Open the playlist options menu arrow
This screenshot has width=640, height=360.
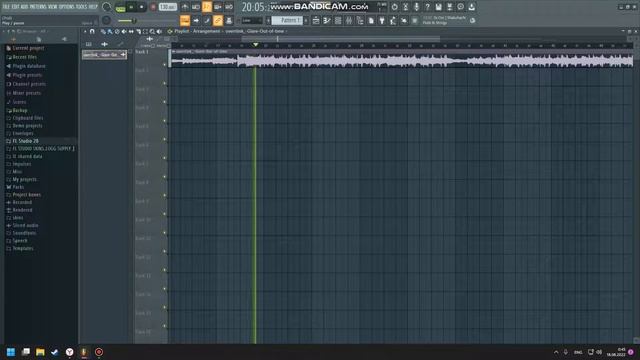coord(85,31)
